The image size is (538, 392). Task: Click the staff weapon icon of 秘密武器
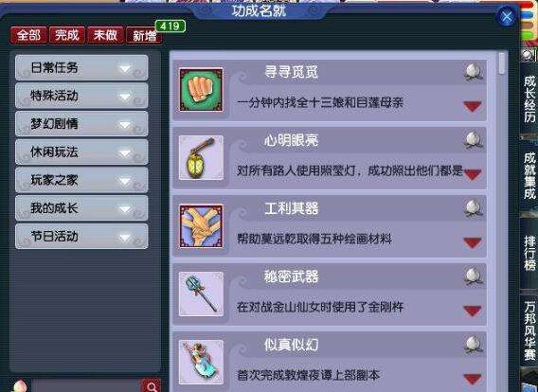pos(201,294)
